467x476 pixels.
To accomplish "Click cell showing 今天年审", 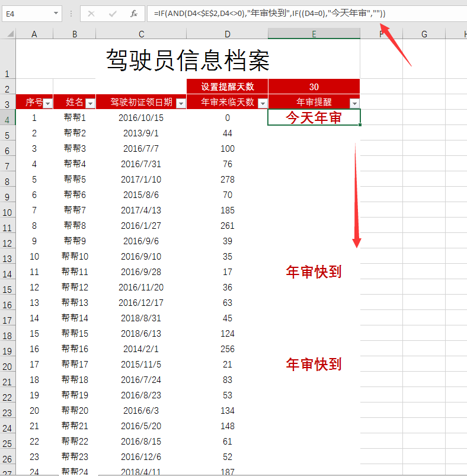I will pyautogui.click(x=314, y=117).
